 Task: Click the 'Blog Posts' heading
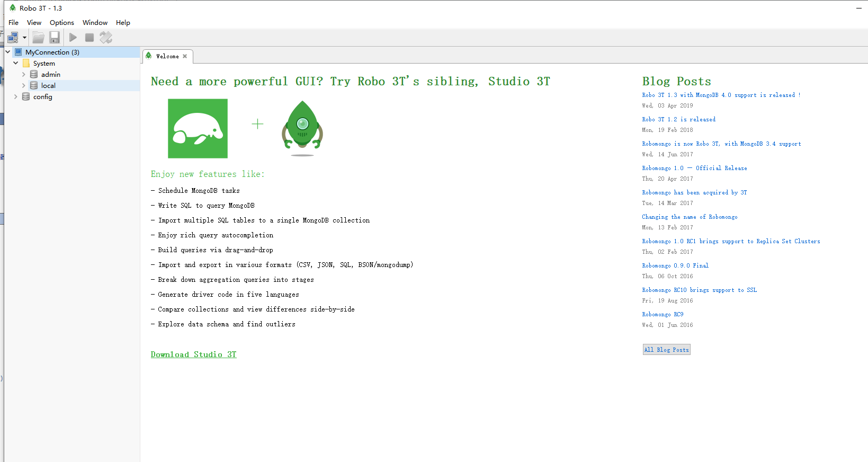click(x=676, y=82)
